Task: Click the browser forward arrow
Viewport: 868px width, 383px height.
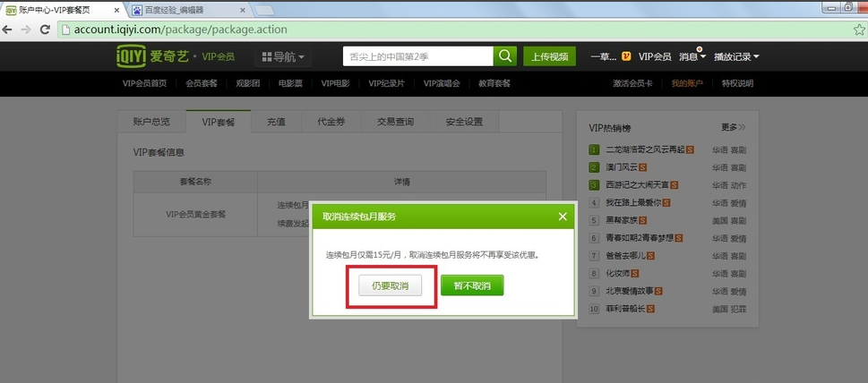Action: pos(26,30)
